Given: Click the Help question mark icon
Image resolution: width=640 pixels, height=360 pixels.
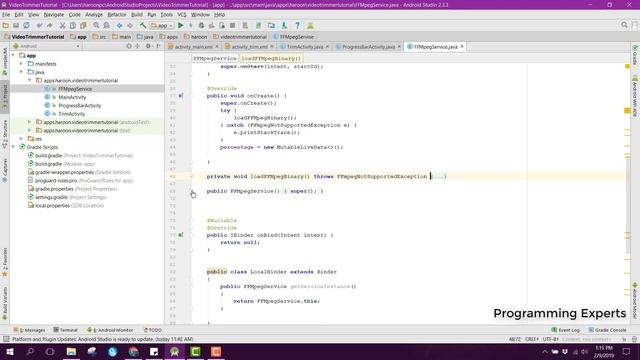Looking at the screenshot, I should tap(298, 25).
